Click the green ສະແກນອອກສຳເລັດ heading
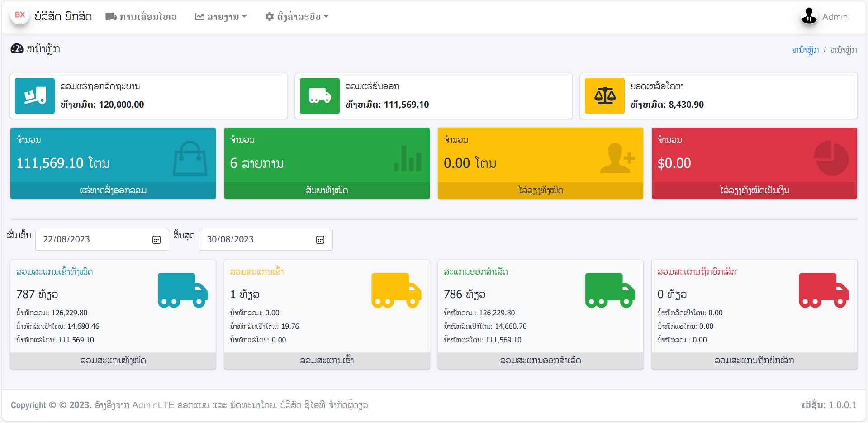868x423 pixels. pos(476,272)
